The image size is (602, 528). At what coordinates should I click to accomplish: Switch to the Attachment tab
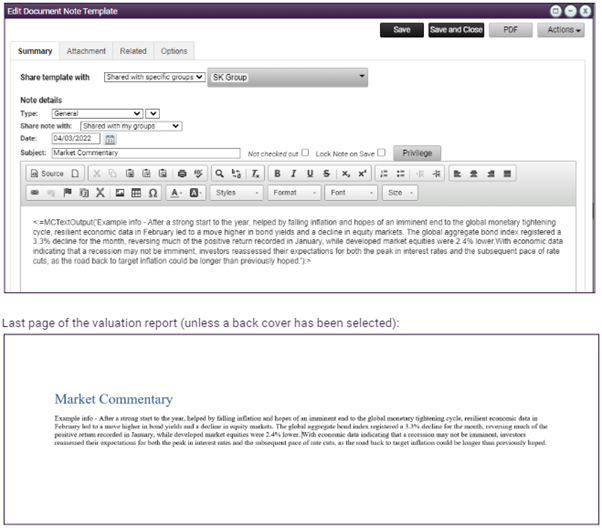86,51
